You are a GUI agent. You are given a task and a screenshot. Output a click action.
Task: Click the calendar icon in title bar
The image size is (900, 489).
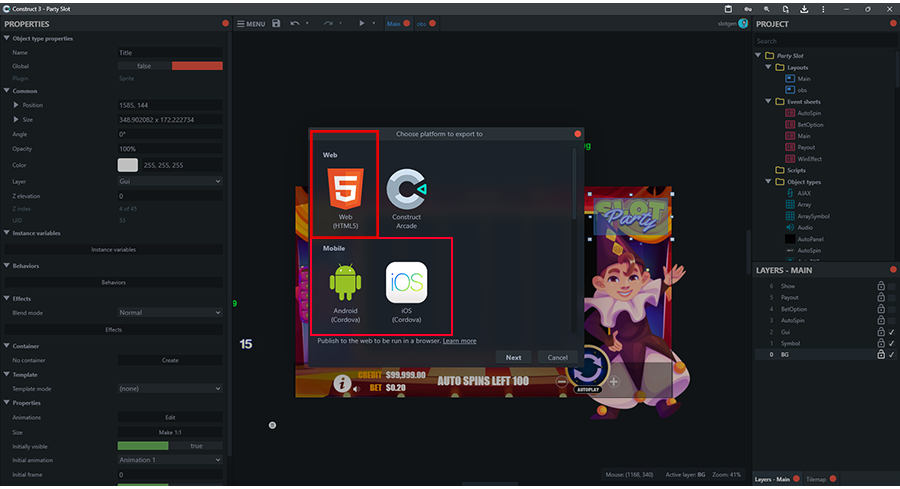click(728, 9)
